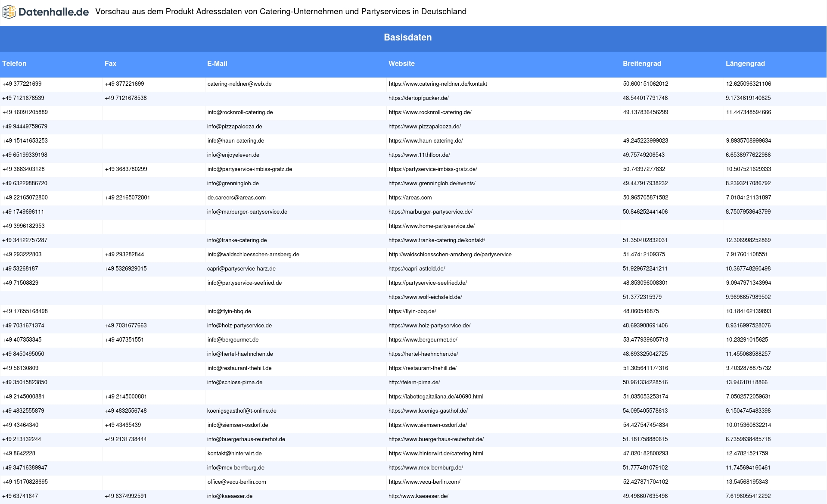Open https://www.franke-catering.de/kontakt/ link
Viewport: 827px width, 504px height.
(x=437, y=240)
